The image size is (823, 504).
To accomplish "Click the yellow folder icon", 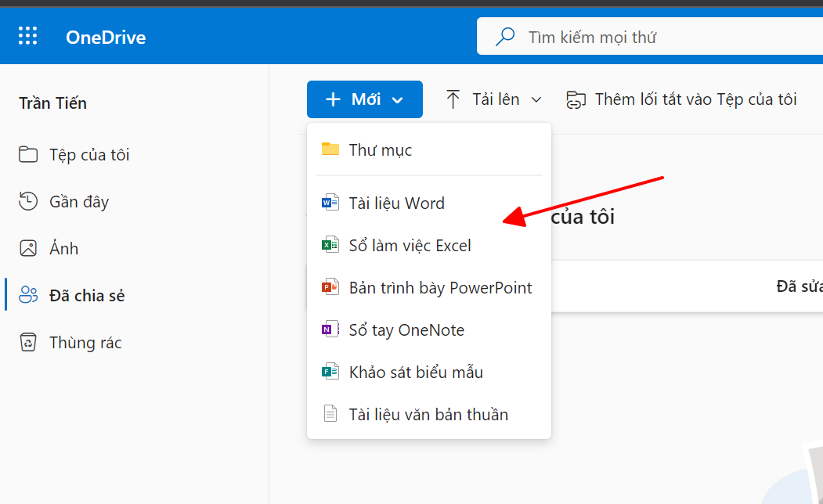I will point(330,149).
